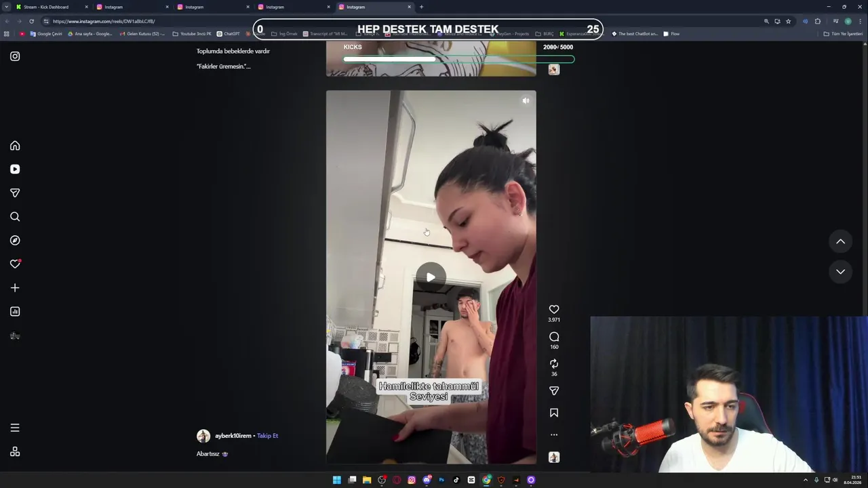Like the reel with the heart icon
Image resolution: width=868 pixels, height=488 pixels.
(554, 309)
